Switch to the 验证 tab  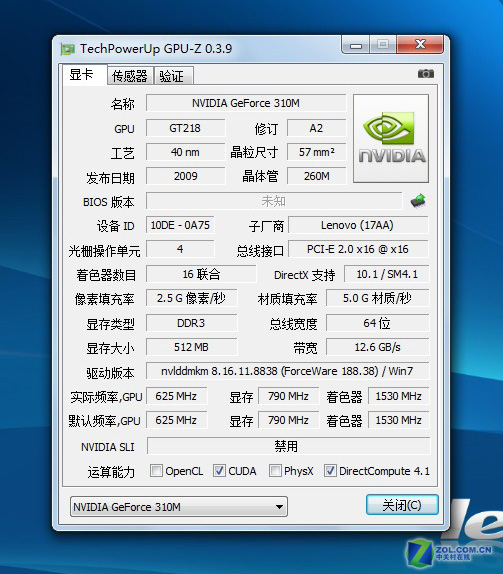click(x=173, y=76)
